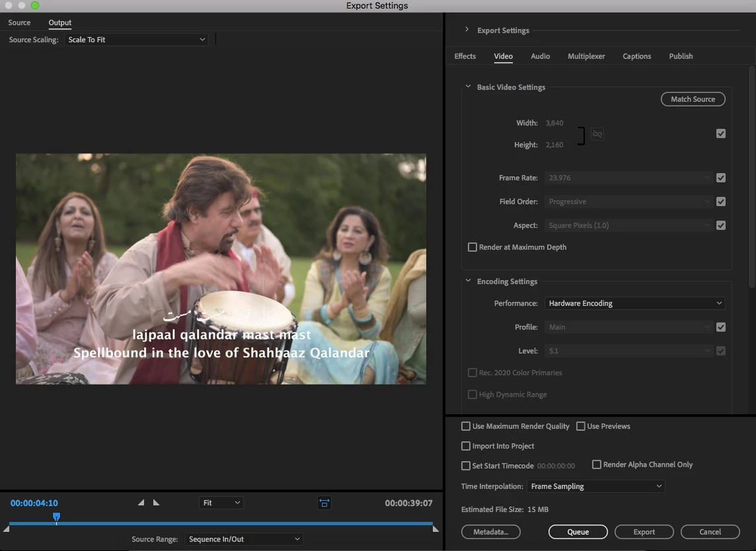Enable Render Alpha Channel Only
This screenshot has height=551, width=756.
tap(597, 464)
